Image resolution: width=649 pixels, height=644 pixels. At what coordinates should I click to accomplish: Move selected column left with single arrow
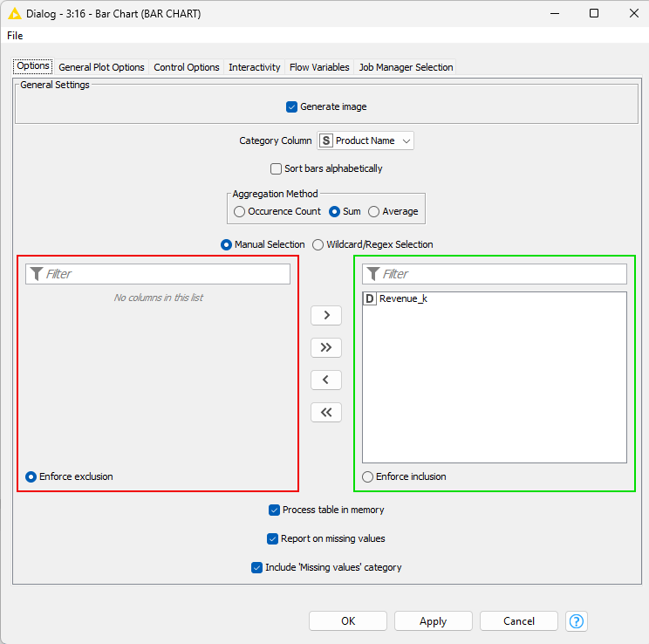pyautogui.click(x=326, y=380)
